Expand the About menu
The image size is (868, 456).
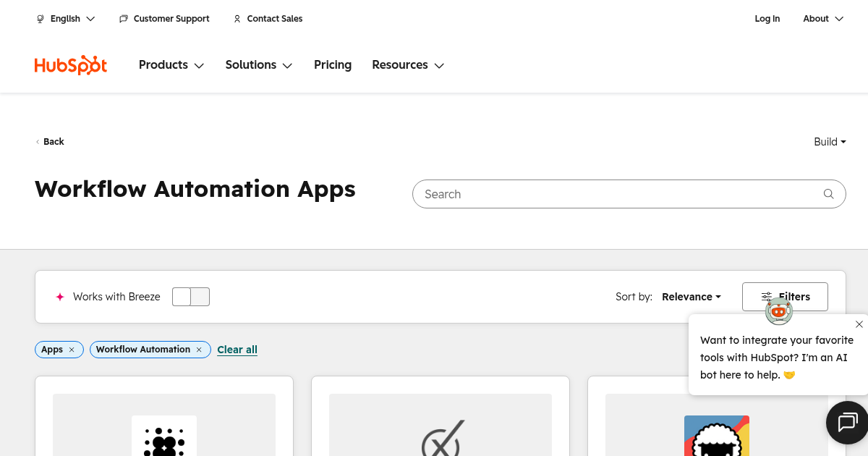click(x=823, y=19)
